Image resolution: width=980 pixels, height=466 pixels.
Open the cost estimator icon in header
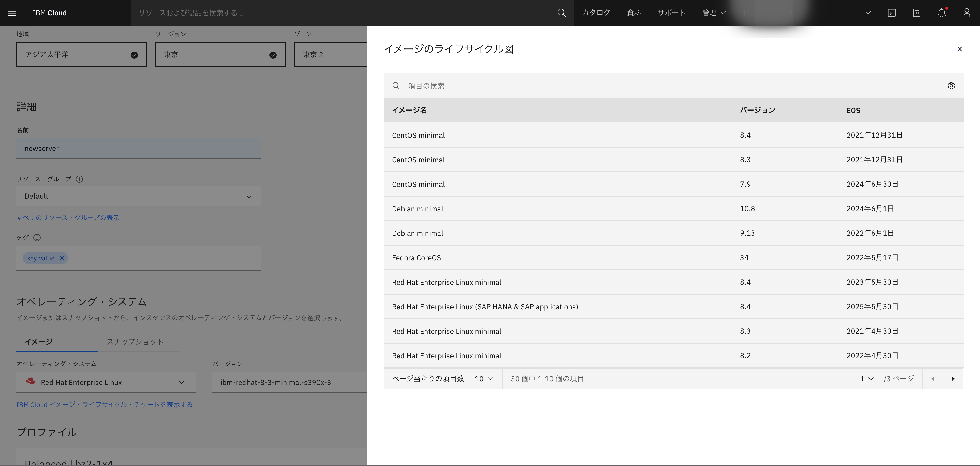pyautogui.click(x=916, y=13)
